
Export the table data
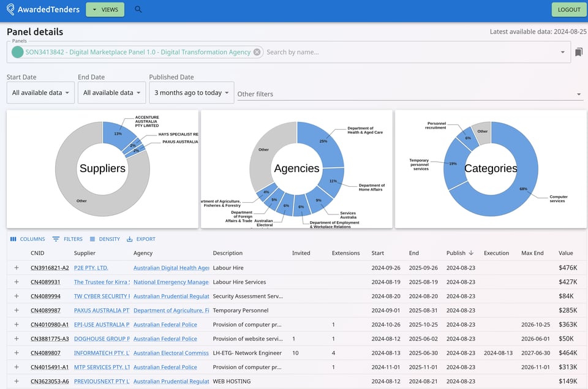(141, 239)
